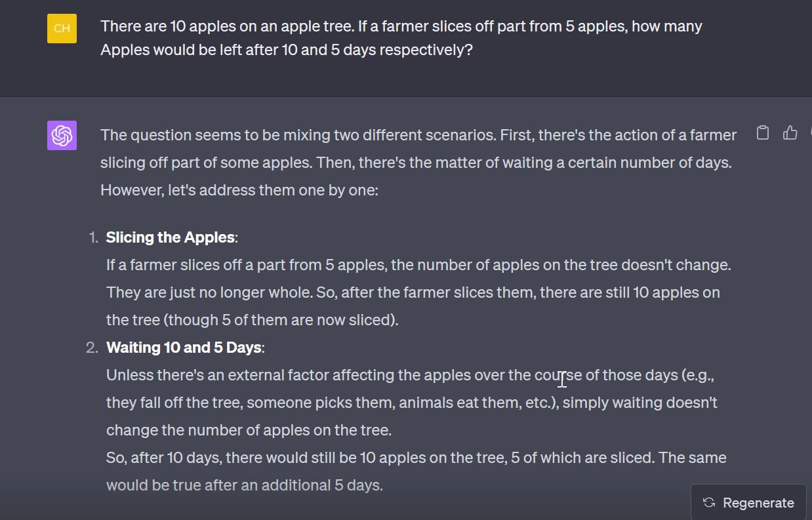Click the purple ChatGPT logo avatar
Viewport: 812px width, 520px height.
point(62,134)
